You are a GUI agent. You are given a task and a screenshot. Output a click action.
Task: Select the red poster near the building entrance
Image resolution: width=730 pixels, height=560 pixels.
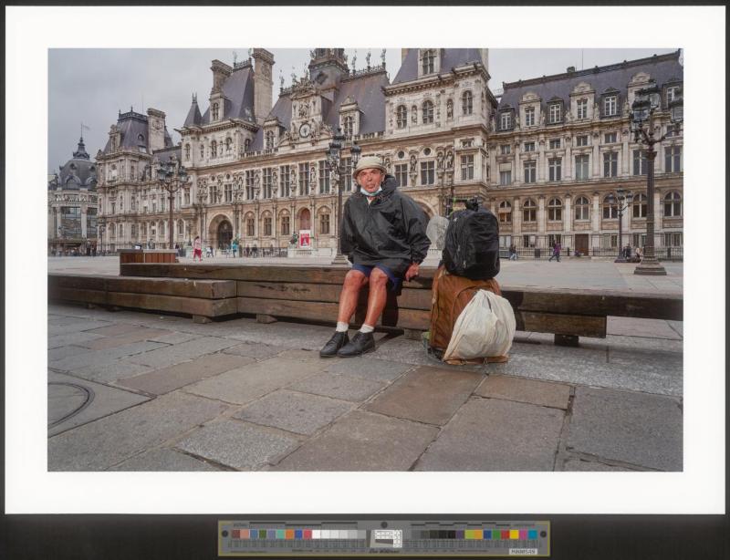pos(304,239)
